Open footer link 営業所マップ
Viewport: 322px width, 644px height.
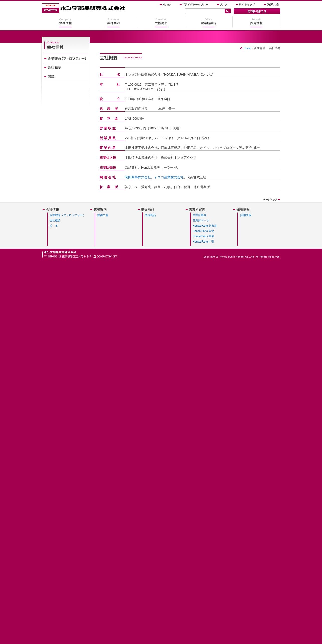[201, 221]
